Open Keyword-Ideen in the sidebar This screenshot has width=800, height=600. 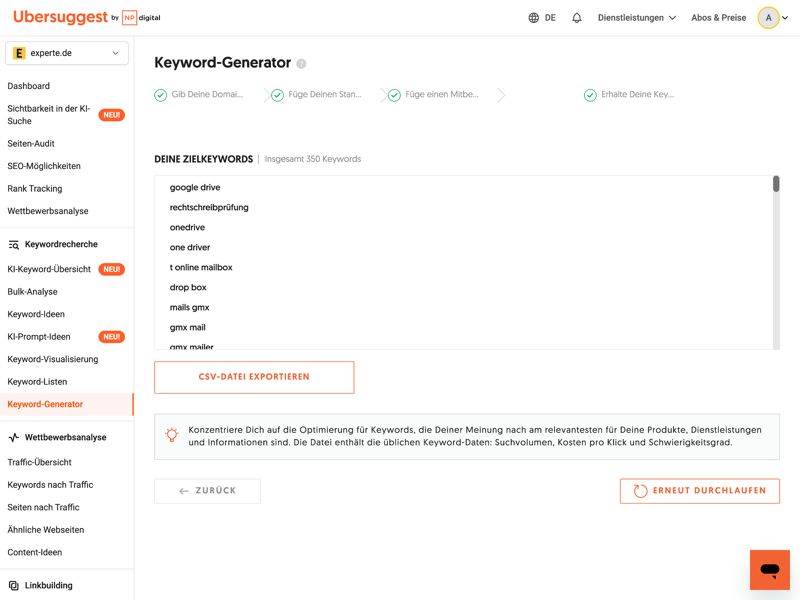[36, 314]
